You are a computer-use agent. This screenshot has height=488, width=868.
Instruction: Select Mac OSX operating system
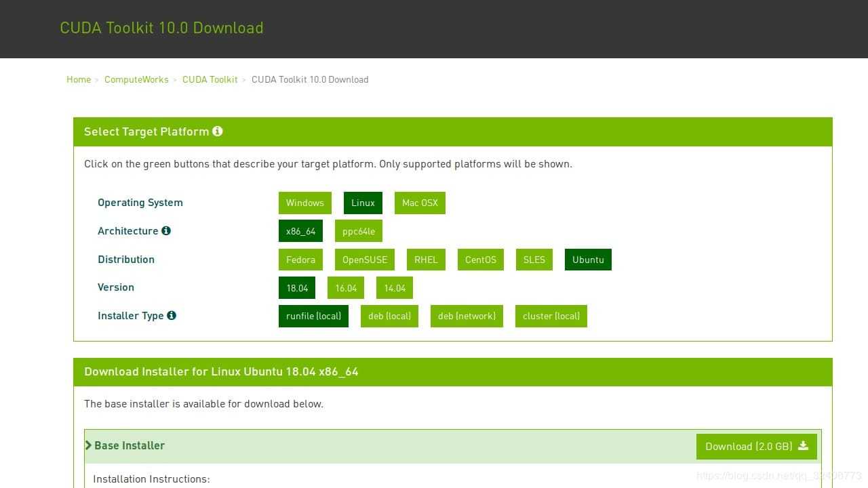click(x=420, y=203)
